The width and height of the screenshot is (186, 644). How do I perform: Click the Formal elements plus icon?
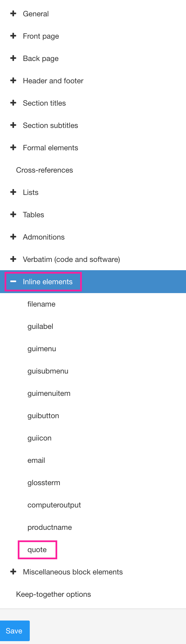13,147
